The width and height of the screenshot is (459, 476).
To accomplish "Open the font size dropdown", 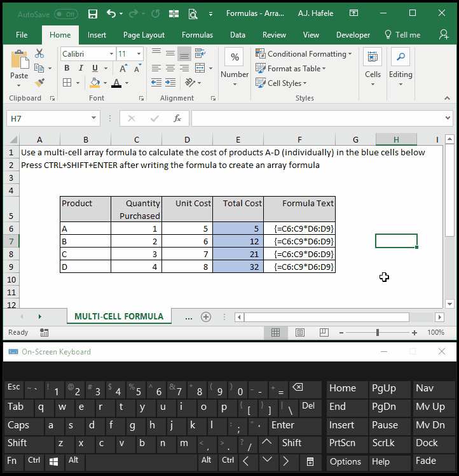I will [x=139, y=53].
